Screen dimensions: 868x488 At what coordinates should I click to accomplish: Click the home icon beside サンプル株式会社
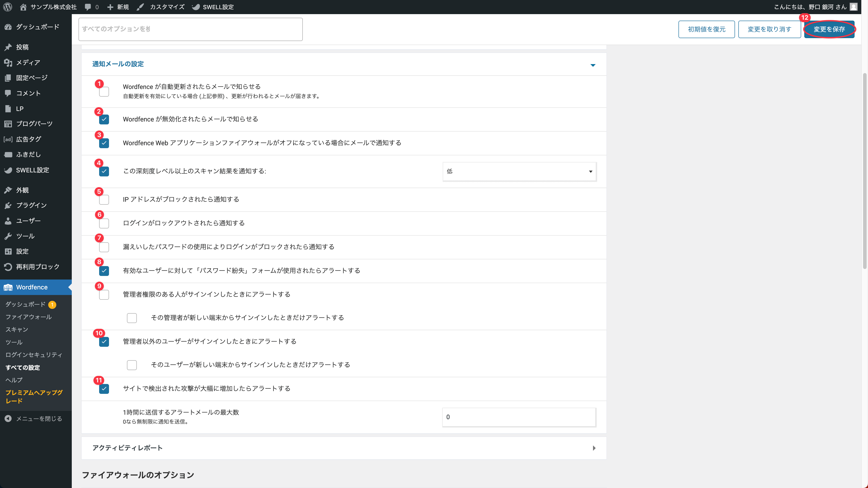click(23, 7)
